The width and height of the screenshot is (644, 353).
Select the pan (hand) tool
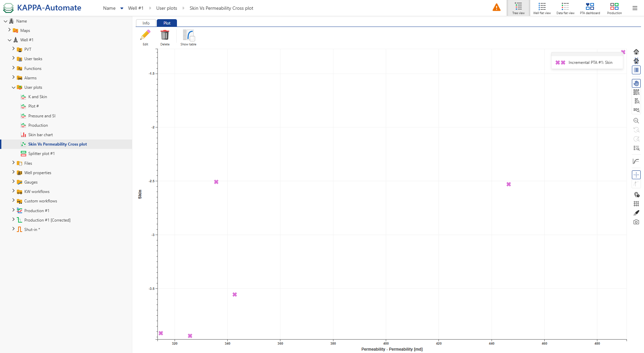click(636, 83)
